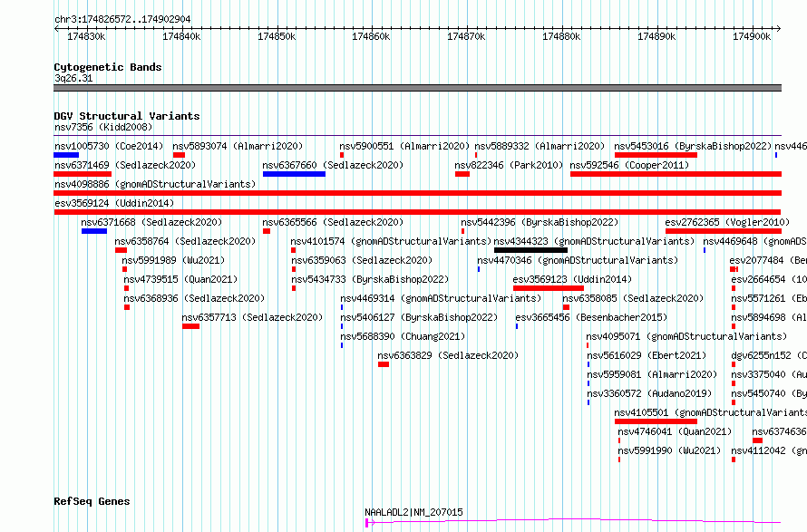Click the blue bar under nsv1005730

66,155
